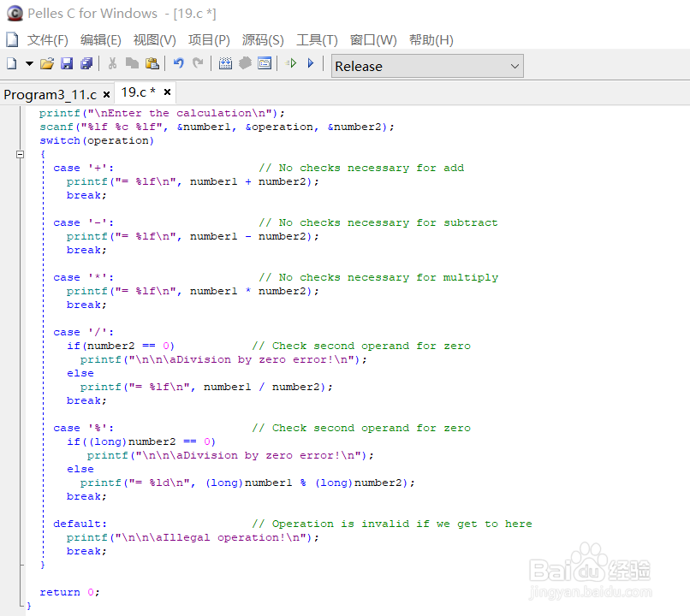Click the window-shaped toolbar icon
Image resolution: width=690 pixels, height=616 pixels.
[x=265, y=64]
